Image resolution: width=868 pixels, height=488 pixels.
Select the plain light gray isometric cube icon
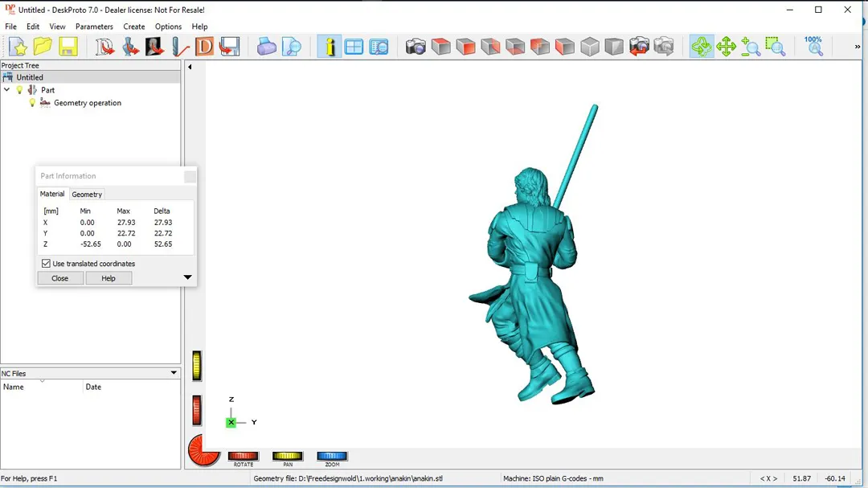point(590,47)
